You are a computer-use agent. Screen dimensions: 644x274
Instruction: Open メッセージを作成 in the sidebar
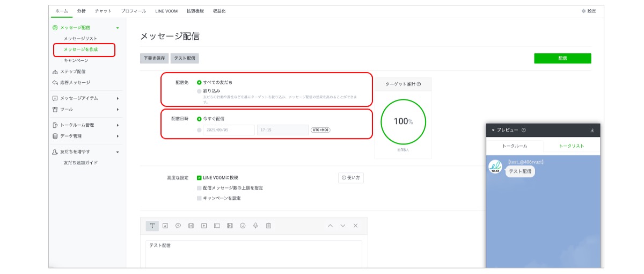pyautogui.click(x=80, y=49)
